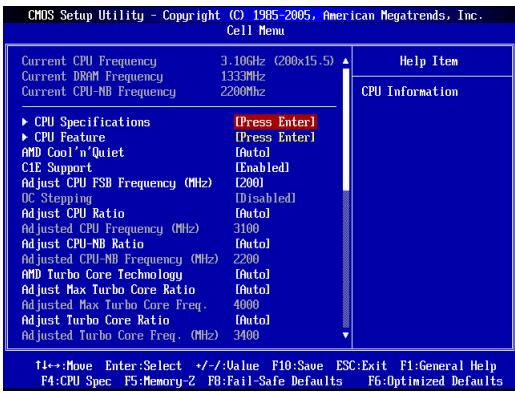Click the CPU Specifications expand arrow
515x393 pixels.
25,122
